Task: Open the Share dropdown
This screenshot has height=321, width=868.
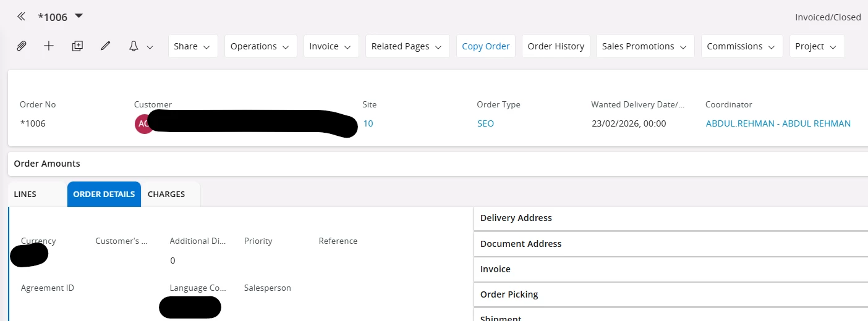Action: 192,46
